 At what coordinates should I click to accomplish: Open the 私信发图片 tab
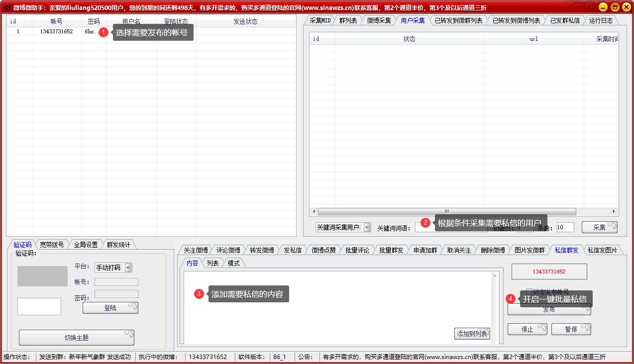click(x=602, y=250)
